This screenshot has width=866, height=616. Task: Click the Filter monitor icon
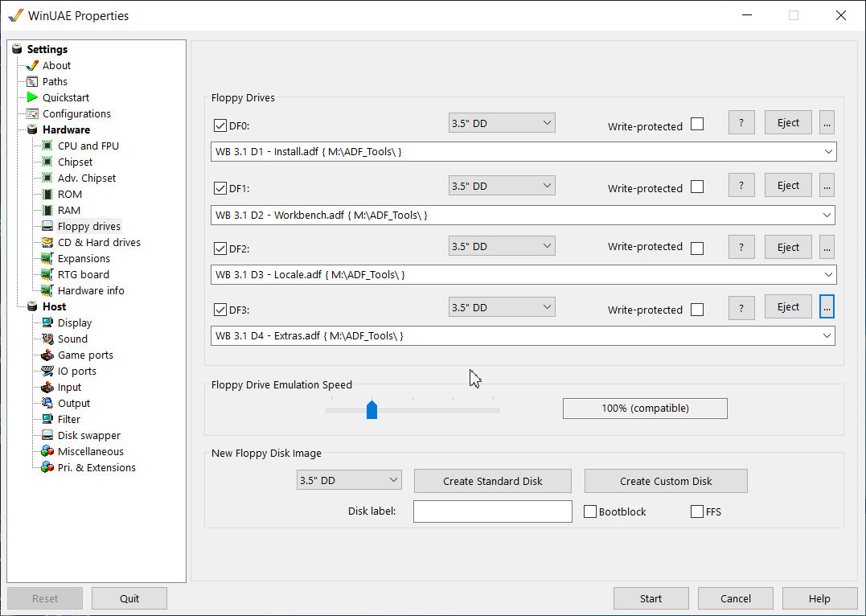click(47, 419)
